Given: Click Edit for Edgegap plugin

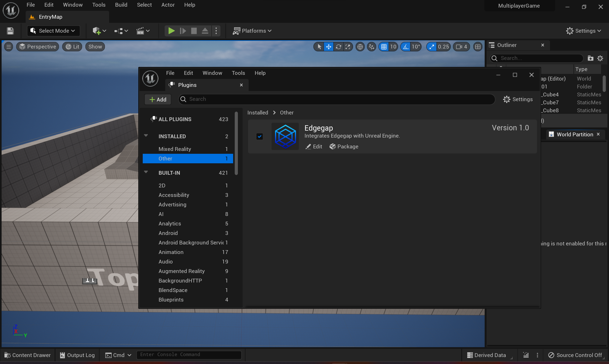Looking at the screenshot, I should [x=314, y=146].
